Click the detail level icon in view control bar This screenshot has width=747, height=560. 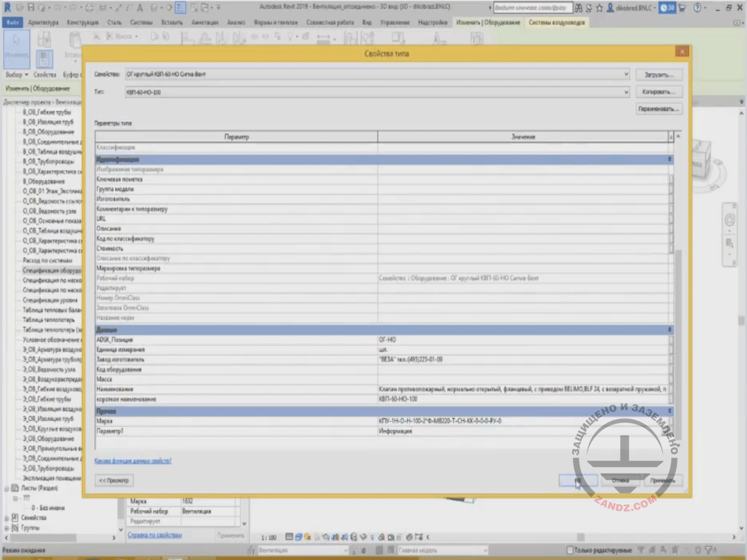click(289, 537)
